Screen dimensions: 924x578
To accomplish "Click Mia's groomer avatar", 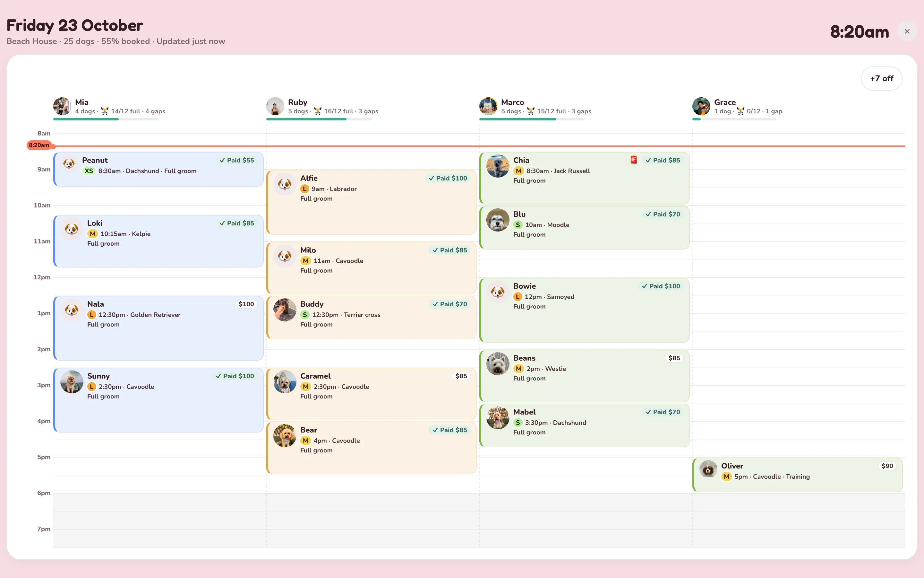I will [x=62, y=106].
